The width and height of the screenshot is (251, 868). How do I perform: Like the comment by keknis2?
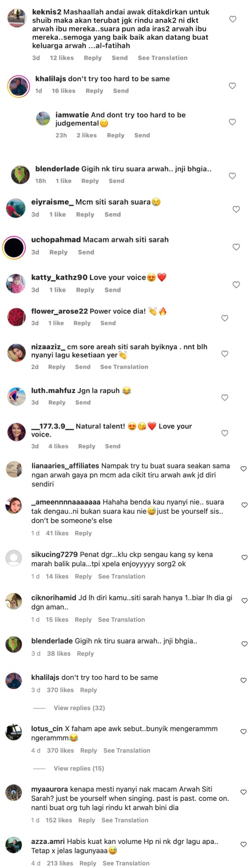tap(232, 19)
